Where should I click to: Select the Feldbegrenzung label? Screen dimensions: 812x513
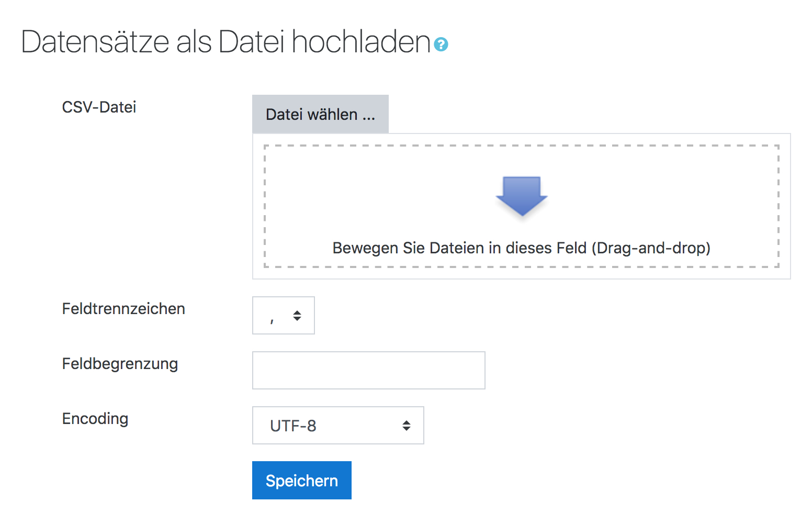[x=120, y=364]
